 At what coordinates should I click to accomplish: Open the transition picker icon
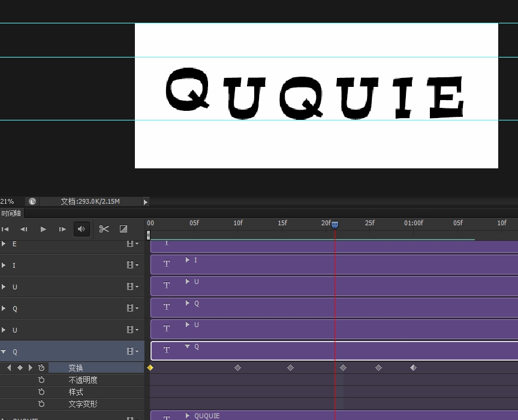coord(124,229)
